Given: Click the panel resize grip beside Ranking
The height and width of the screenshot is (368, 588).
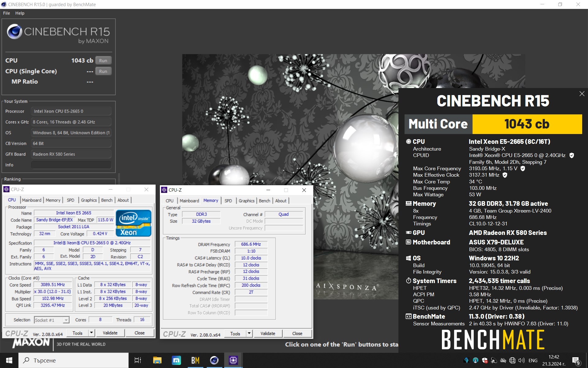Looking at the screenshot, I should [x=119, y=179].
